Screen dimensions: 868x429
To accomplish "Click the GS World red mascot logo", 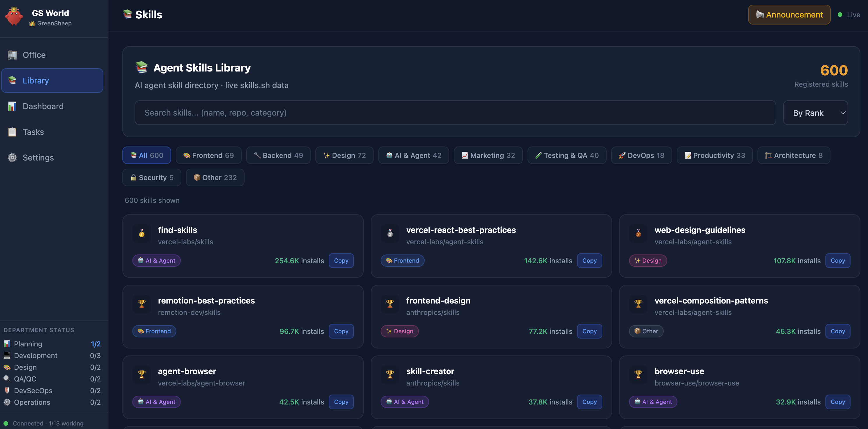I will tap(14, 16).
